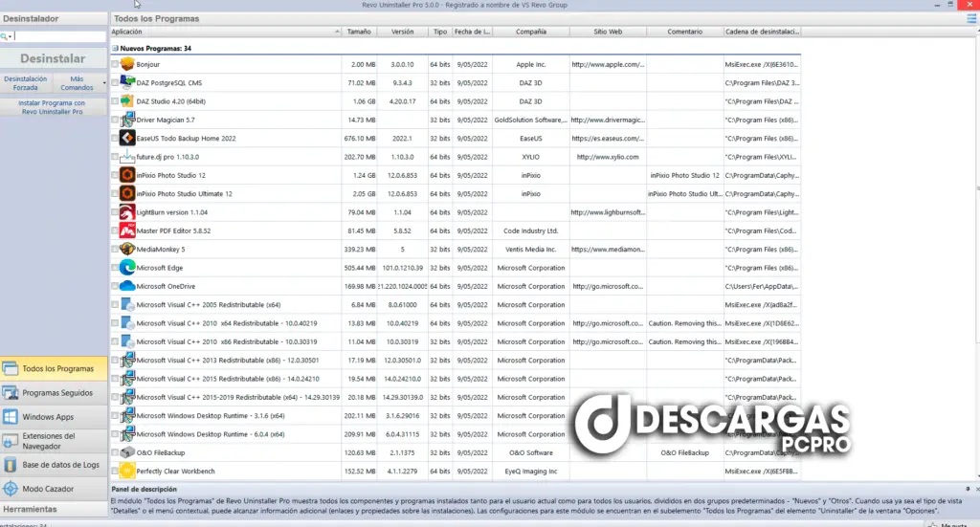Click inside the program search field
The width and height of the screenshot is (980, 527).
pyautogui.click(x=59, y=37)
